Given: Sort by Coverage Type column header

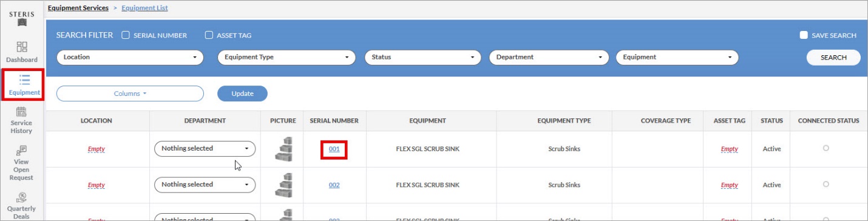Looking at the screenshot, I should (x=666, y=121).
